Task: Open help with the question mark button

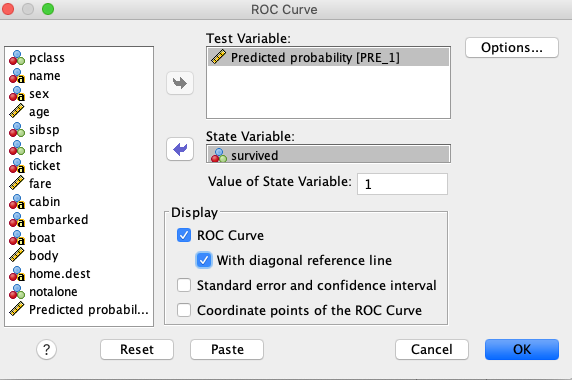Action: pos(46,349)
